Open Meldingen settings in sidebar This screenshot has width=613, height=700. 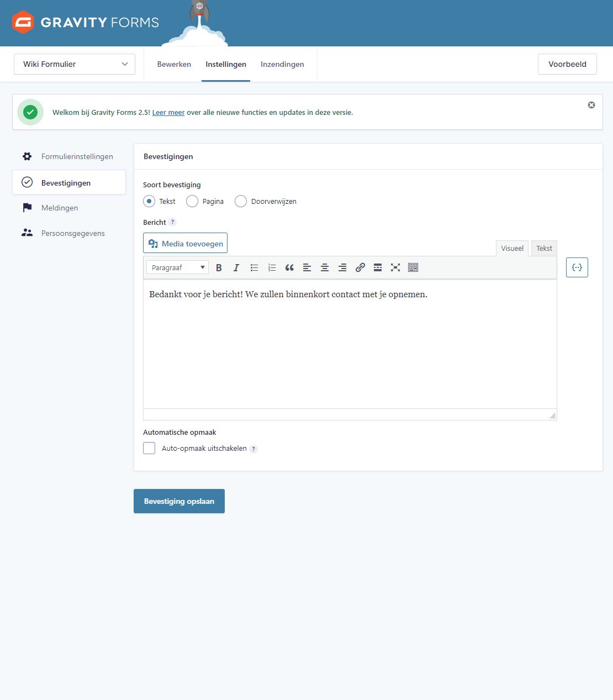(x=60, y=208)
